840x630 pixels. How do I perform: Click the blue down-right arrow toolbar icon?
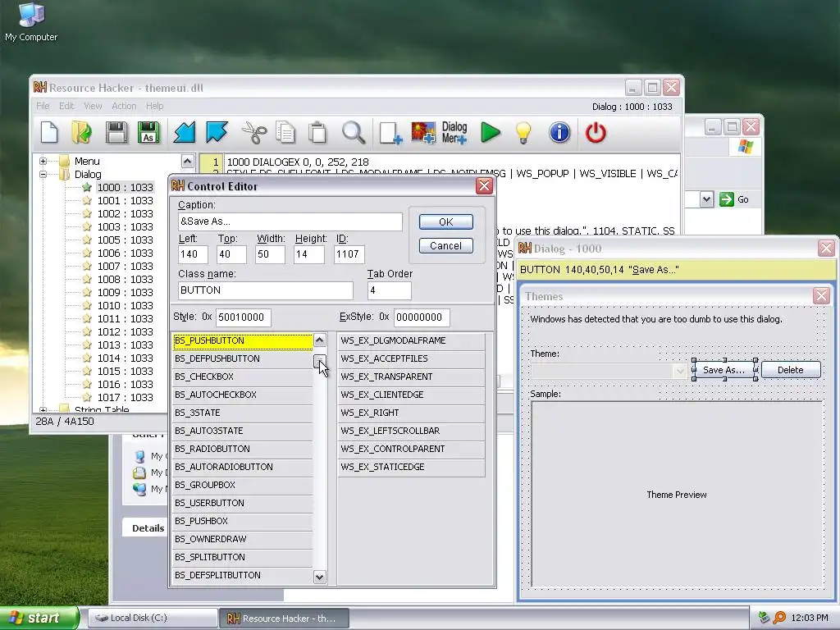tap(217, 132)
